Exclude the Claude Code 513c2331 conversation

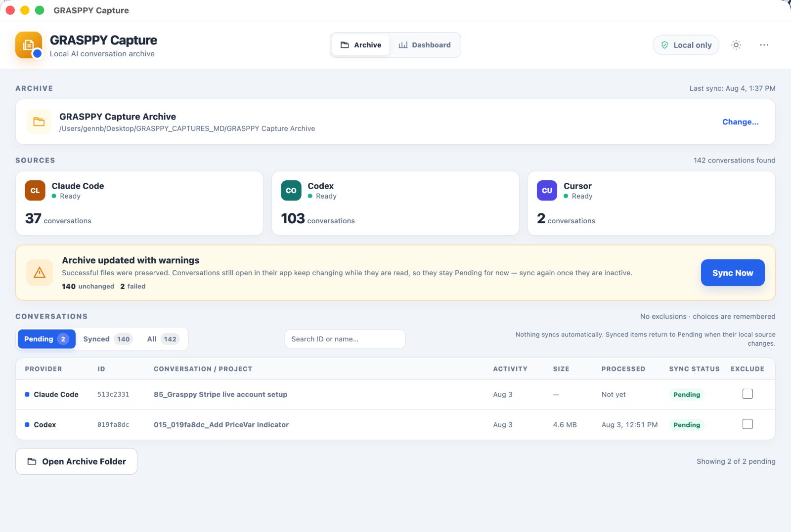(747, 394)
